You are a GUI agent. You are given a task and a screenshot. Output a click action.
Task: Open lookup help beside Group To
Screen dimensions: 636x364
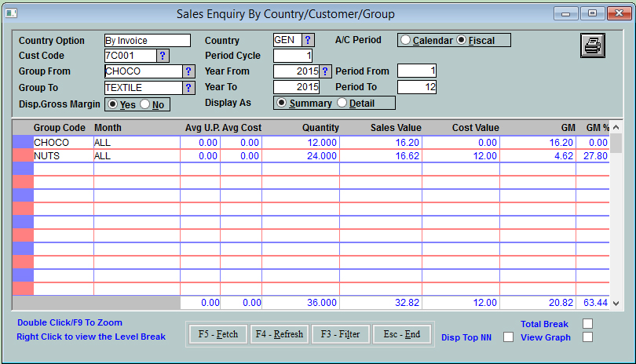(188, 88)
